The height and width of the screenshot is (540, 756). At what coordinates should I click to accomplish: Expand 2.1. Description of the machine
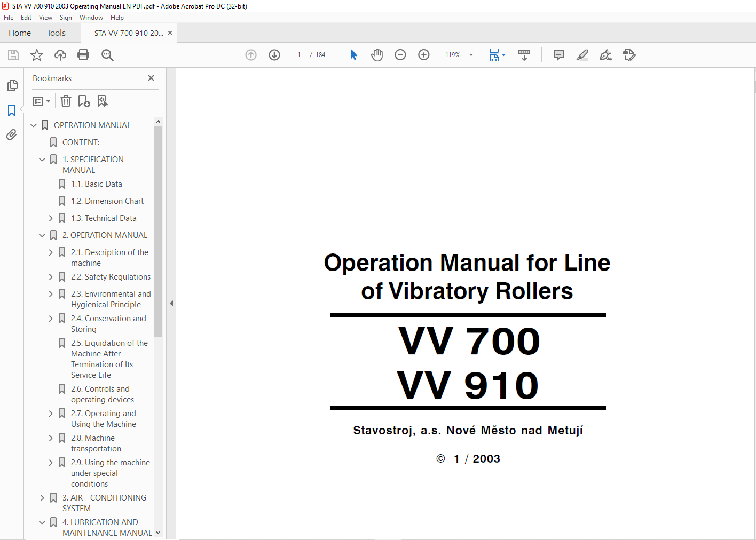(51, 252)
